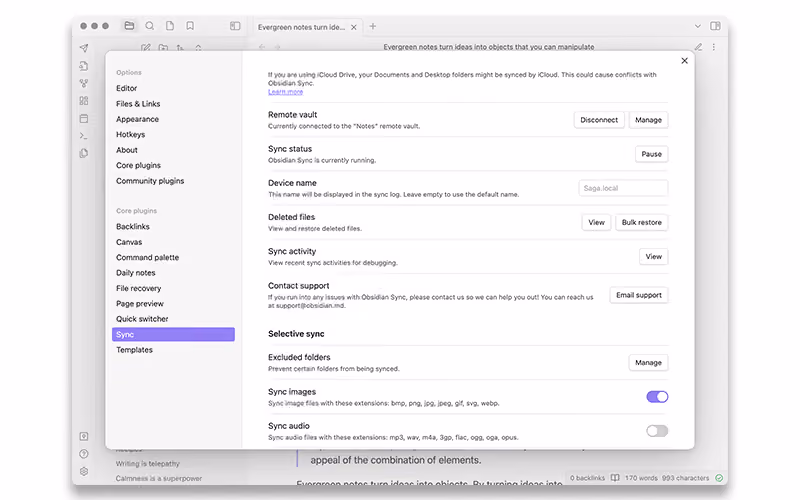The image size is (800, 500).
Task: Open the templates ribbon icon
Action: [x=84, y=153]
